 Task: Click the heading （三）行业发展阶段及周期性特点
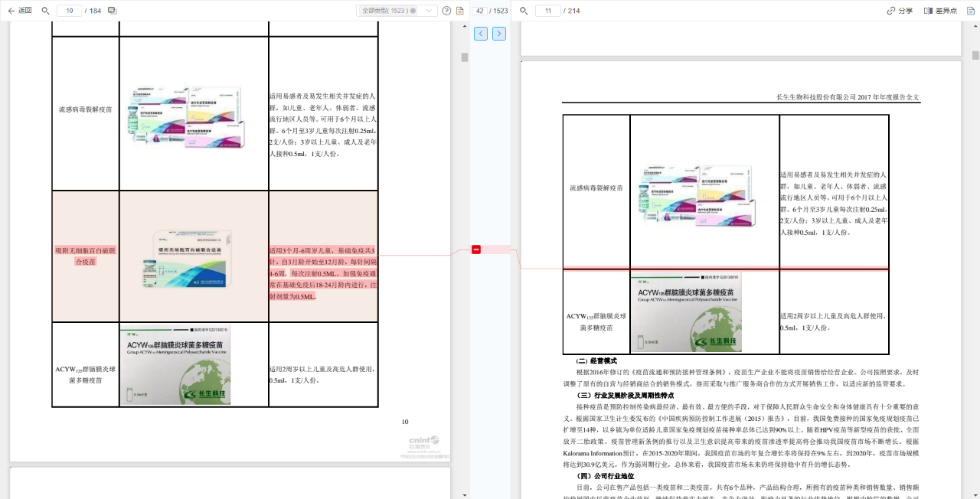click(x=625, y=396)
